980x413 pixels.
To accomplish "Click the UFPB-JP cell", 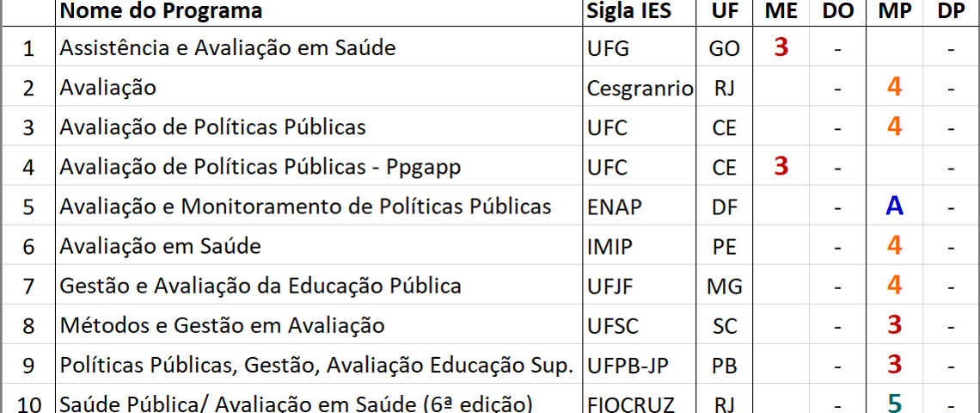I will click(x=640, y=366).
